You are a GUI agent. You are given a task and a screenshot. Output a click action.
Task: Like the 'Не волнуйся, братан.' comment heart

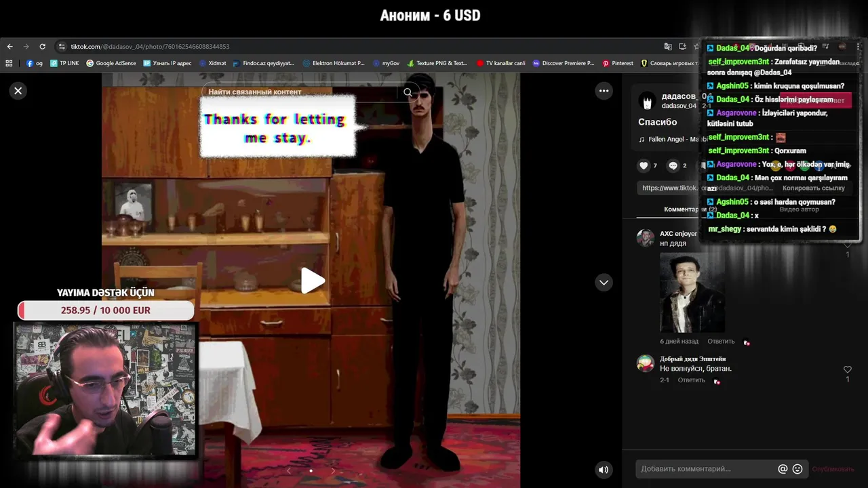(x=847, y=369)
